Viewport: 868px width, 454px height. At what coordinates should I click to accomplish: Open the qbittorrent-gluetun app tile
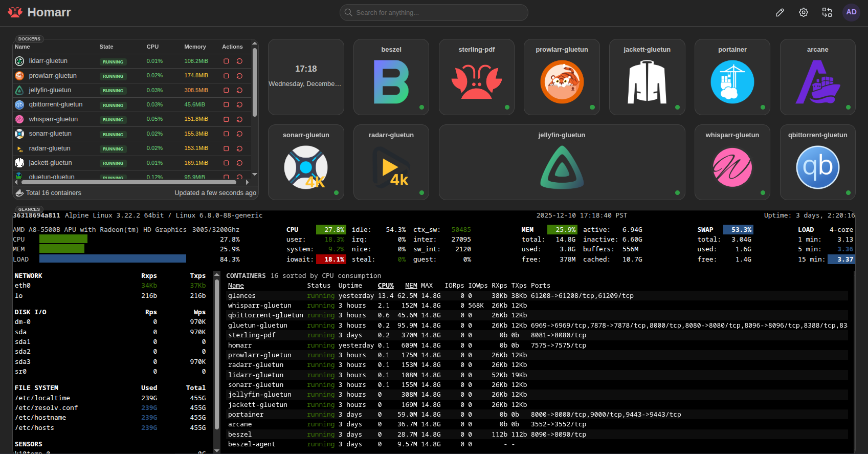818,162
